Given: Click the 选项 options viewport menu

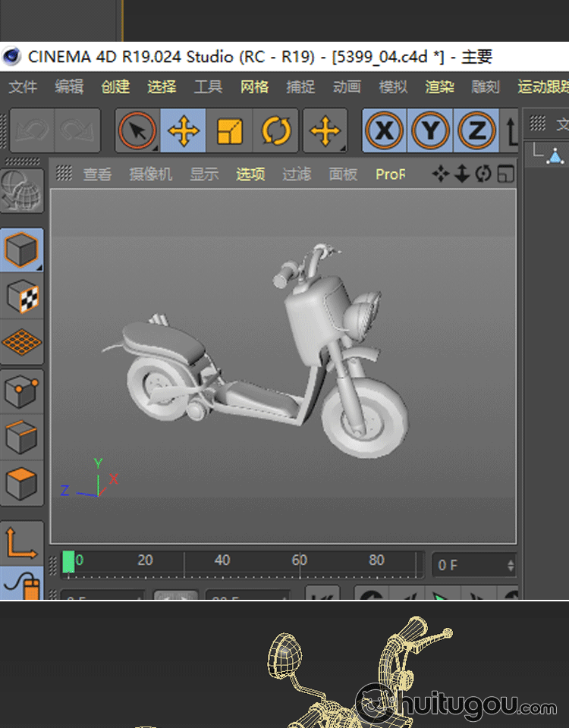Looking at the screenshot, I should coord(250,174).
